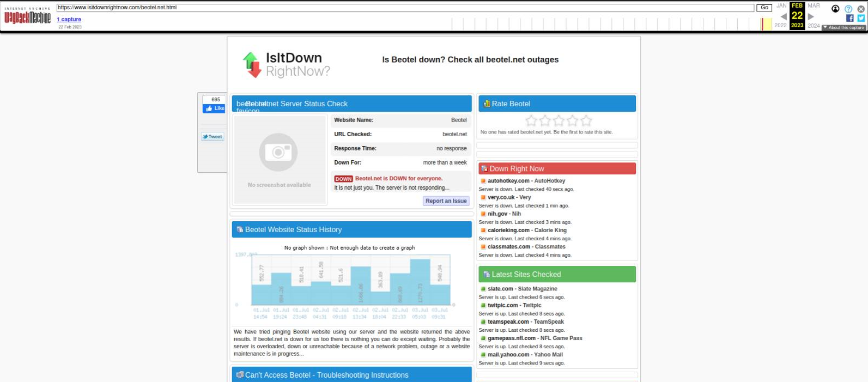
Task: Jump to year 2022 in Wayback
Action: click(781, 26)
